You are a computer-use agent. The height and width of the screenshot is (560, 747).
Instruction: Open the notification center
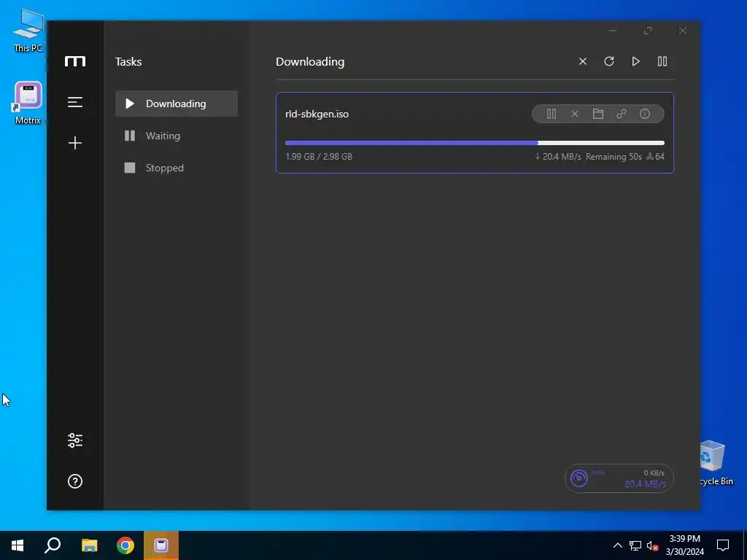coord(723,545)
